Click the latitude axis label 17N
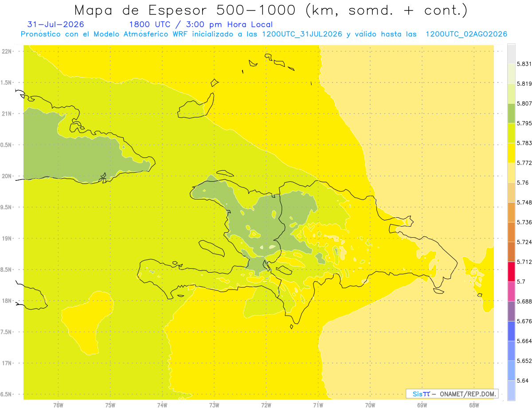Image resolution: width=532 pixels, height=411 pixels. coord(7,363)
